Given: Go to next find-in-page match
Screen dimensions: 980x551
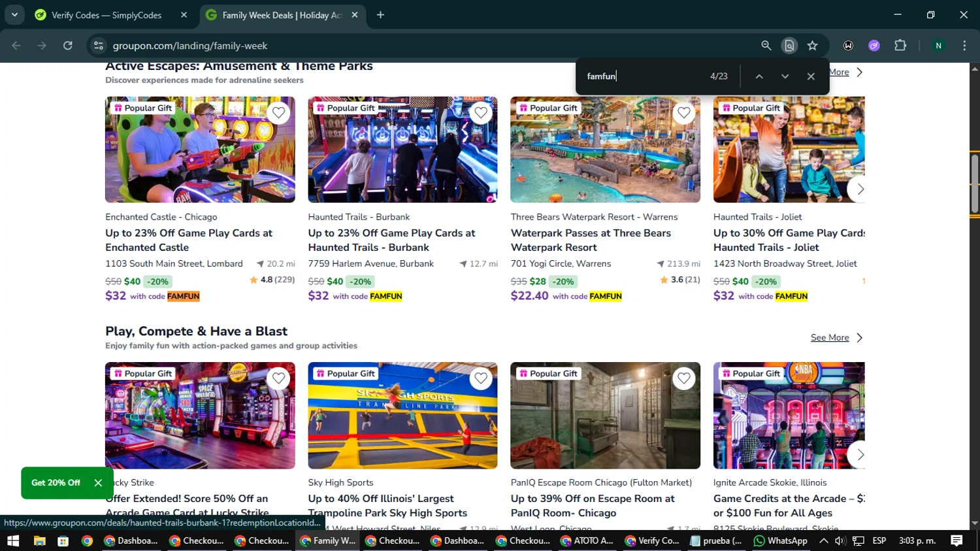Looking at the screenshot, I should (785, 76).
